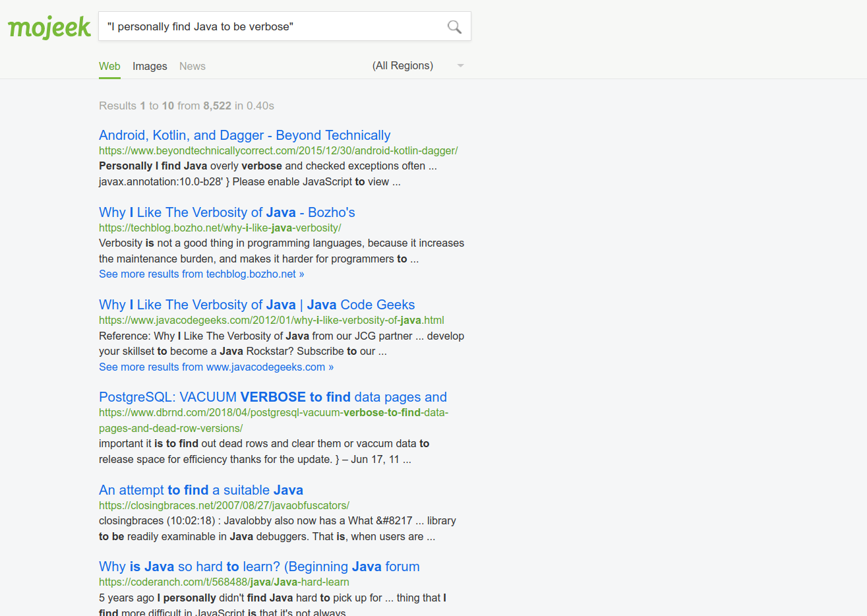Open the javacodegeeks.com URL link
This screenshot has width=867, height=616.
point(272,320)
